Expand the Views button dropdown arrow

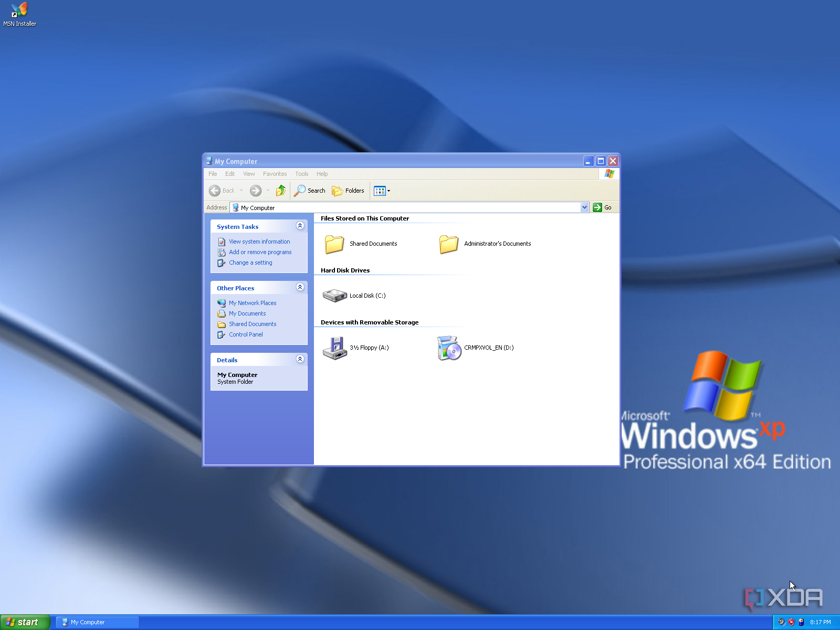(389, 191)
